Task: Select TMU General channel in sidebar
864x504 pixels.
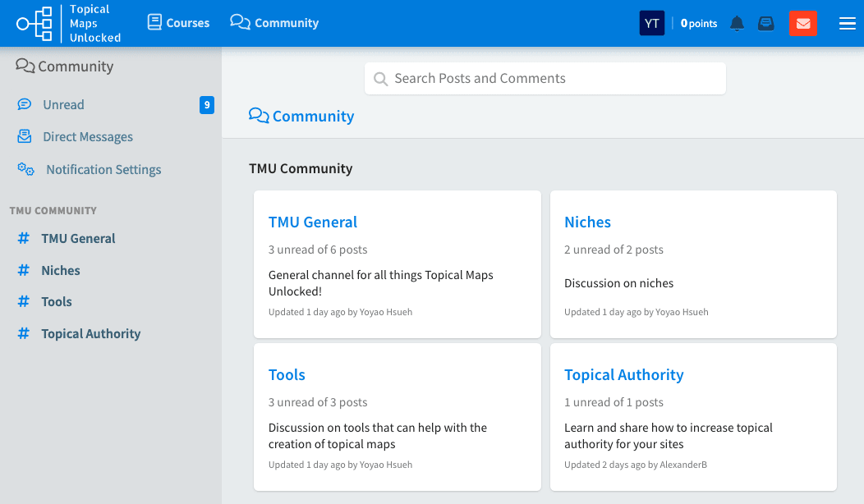Action: [78, 239]
